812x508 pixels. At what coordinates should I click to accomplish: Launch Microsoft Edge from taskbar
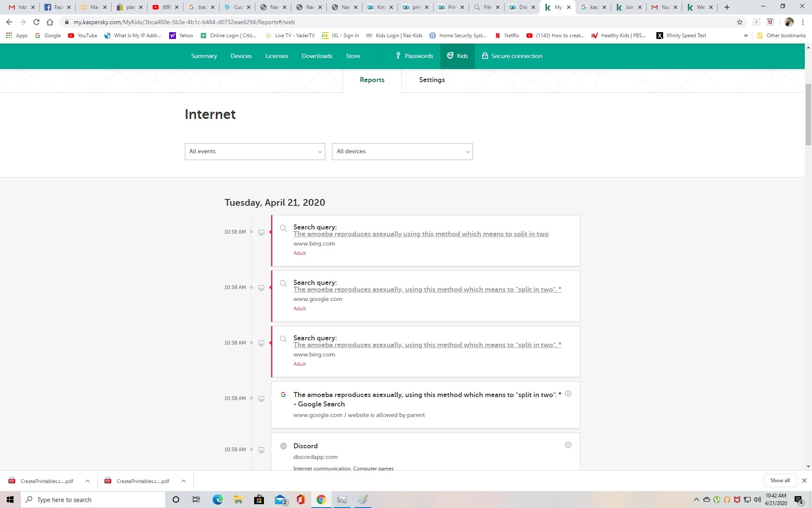(217, 500)
